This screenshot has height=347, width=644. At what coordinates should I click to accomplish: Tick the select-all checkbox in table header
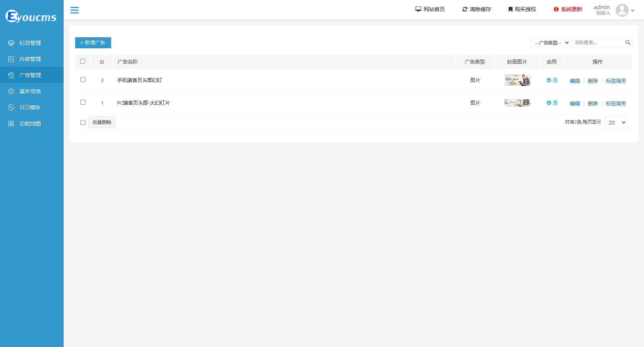point(82,61)
